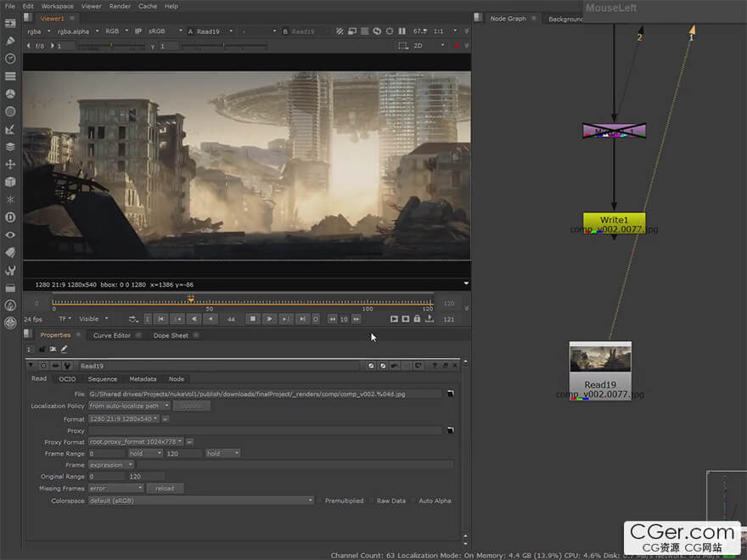Open the Views nodes eye icon

coord(10,235)
